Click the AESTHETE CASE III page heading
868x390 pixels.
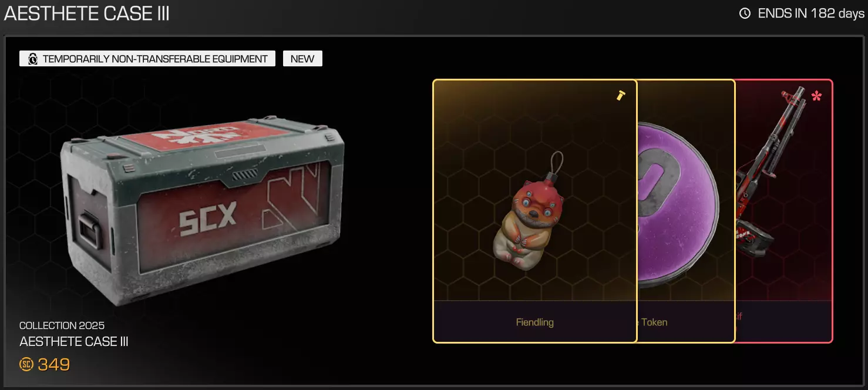[x=87, y=13]
